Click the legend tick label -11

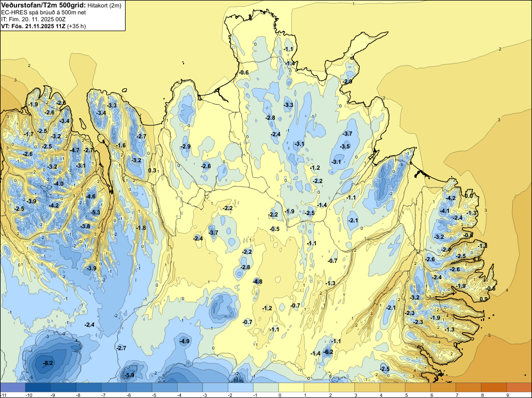3,395
